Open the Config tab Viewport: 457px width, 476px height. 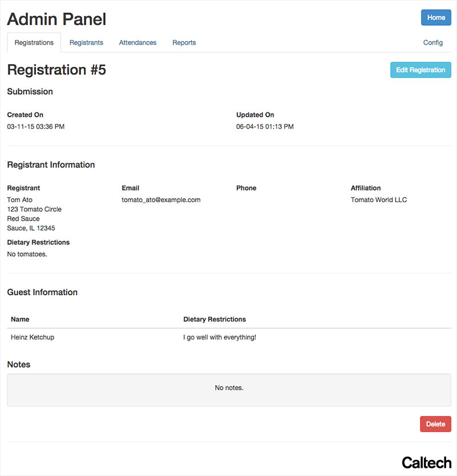click(432, 42)
